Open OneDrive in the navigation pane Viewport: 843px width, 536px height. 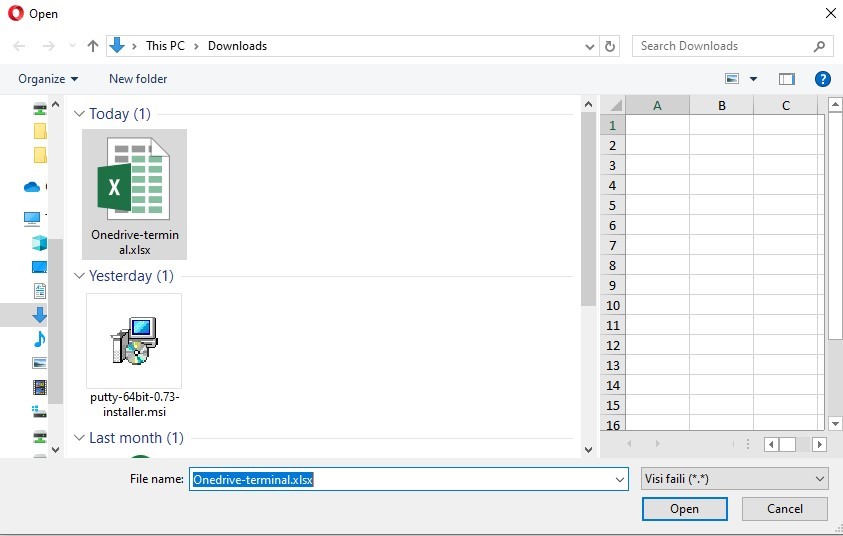(x=32, y=187)
